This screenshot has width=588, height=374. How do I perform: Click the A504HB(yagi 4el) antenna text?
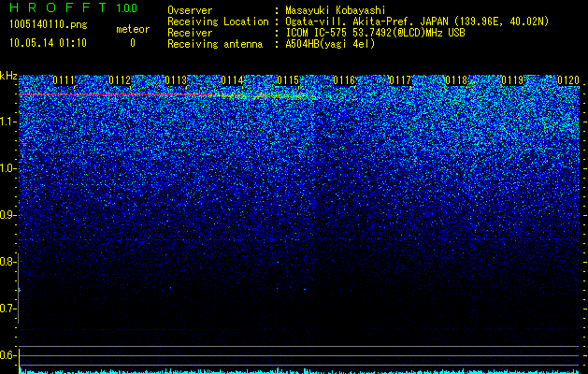tap(330, 44)
